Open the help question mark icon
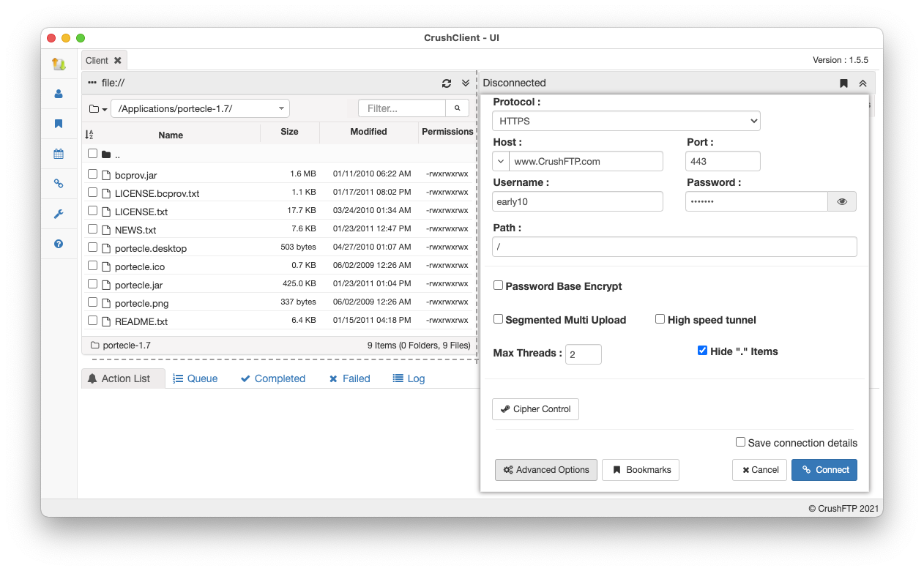 click(x=59, y=244)
